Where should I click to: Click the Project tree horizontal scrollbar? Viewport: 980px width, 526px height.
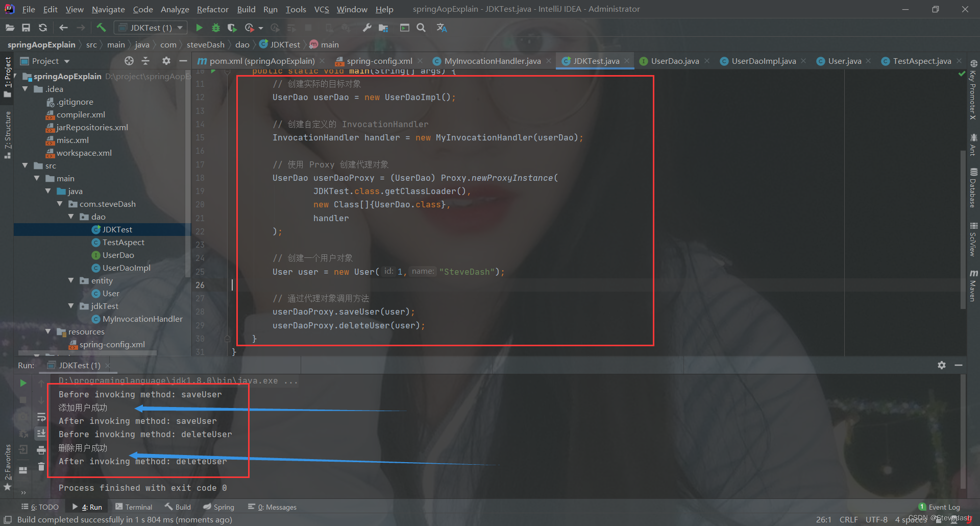[87, 353]
